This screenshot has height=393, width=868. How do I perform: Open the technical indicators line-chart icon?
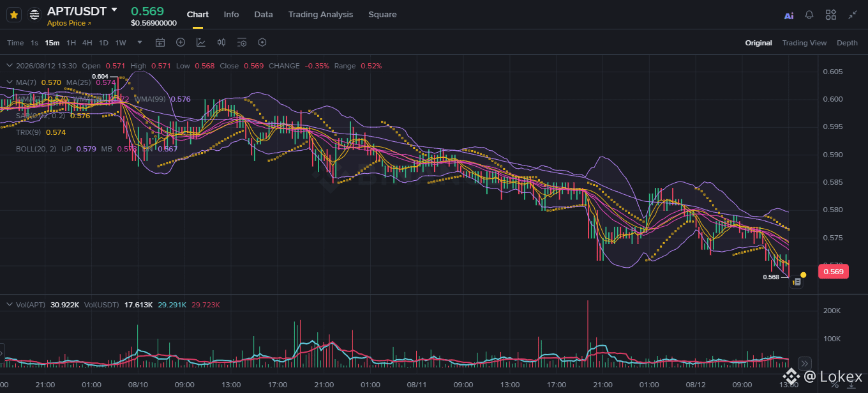(x=201, y=43)
